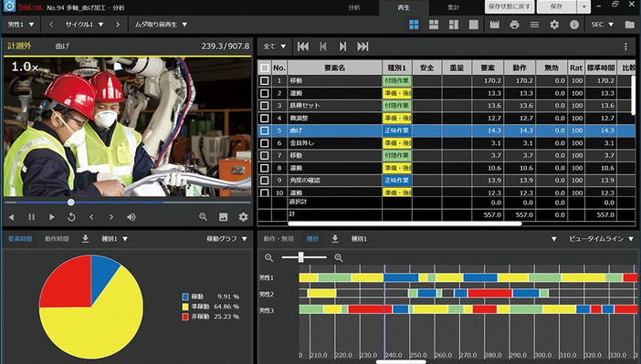The image size is (641, 364).
Task: Zoom video with the magnifier icon
Action: (x=204, y=217)
